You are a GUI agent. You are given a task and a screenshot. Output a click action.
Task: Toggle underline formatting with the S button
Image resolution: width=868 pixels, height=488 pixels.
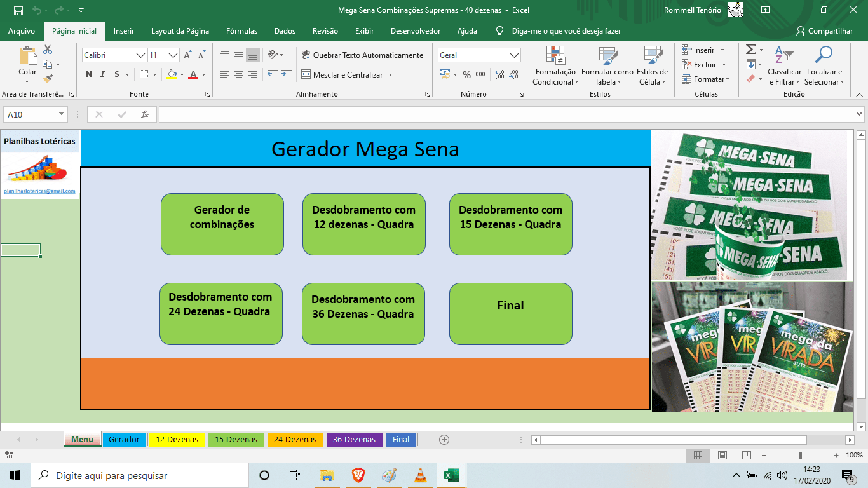tap(117, 74)
